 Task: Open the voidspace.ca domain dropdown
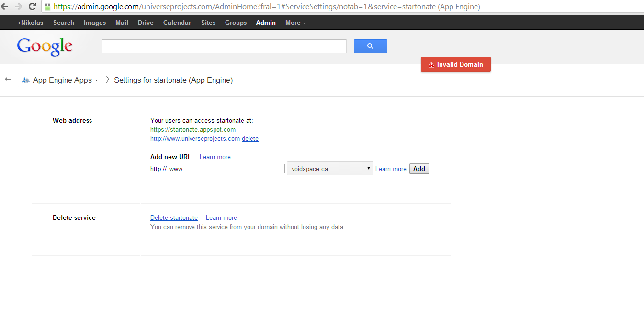[x=330, y=169]
